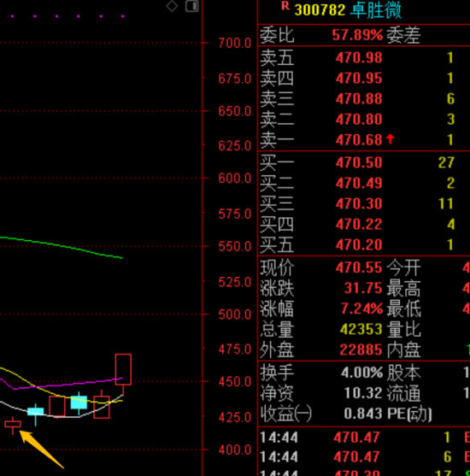Click the orange arrow annotation on chart
Screen dimensions: 470x476
click(x=42, y=450)
